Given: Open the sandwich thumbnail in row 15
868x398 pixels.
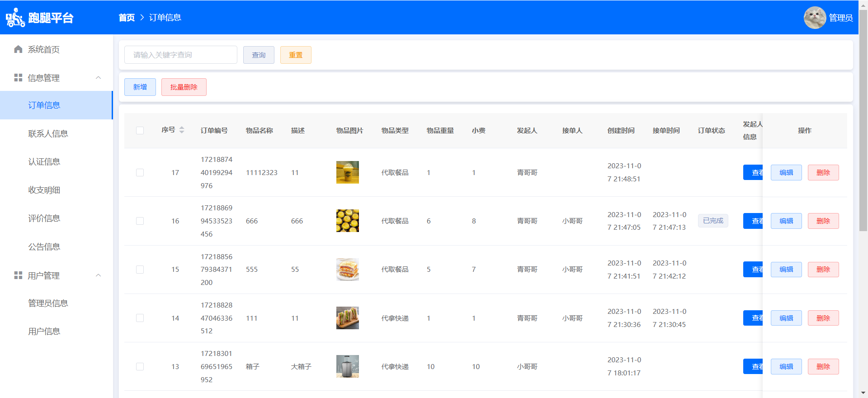Looking at the screenshot, I should pyautogui.click(x=348, y=270).
